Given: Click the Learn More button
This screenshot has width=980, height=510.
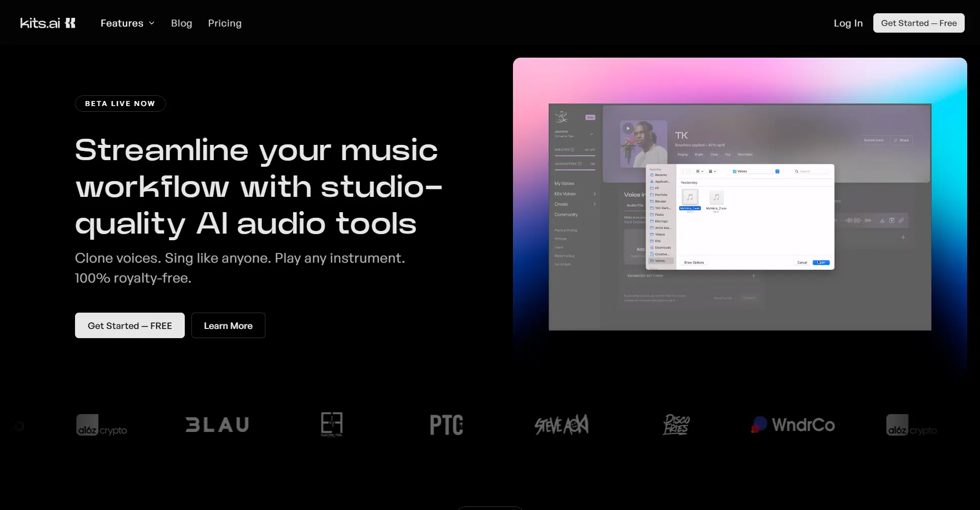Looking at the screenshot, I should click(228, 325).
